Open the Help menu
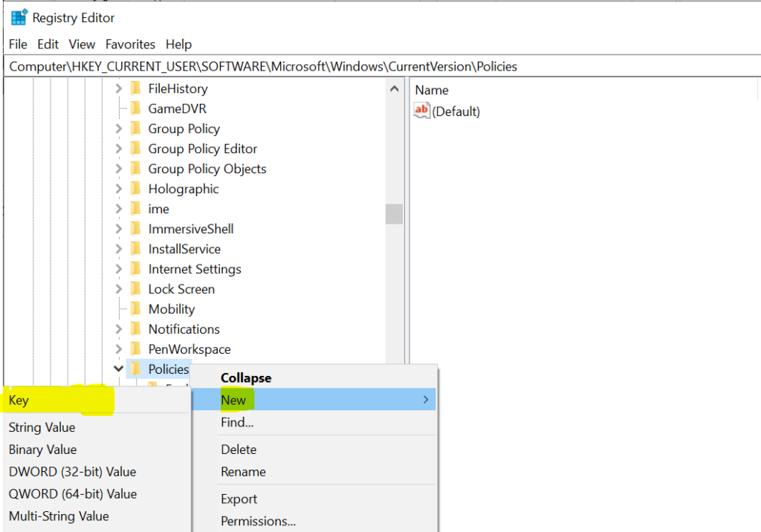The image size is (761, 532). click(178, 44)
